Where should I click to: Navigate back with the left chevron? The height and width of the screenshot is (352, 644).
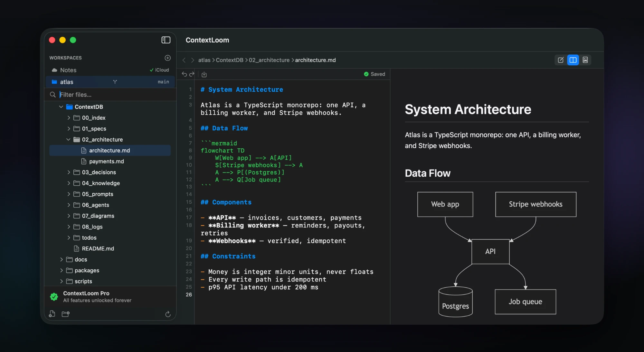coord(184,60)
